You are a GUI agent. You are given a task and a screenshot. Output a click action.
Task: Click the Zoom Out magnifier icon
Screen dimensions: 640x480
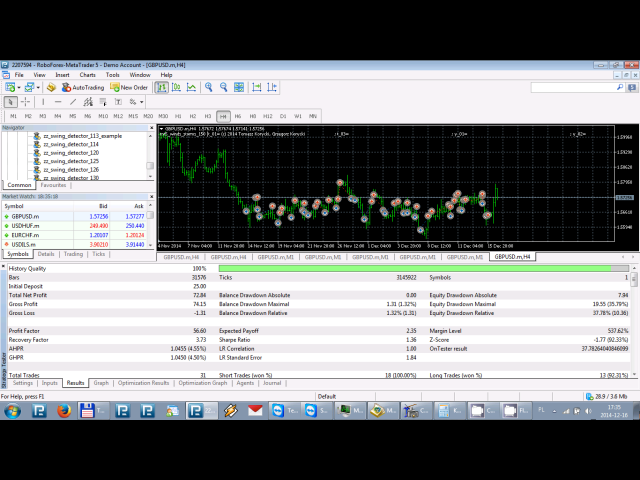(224, 87)
